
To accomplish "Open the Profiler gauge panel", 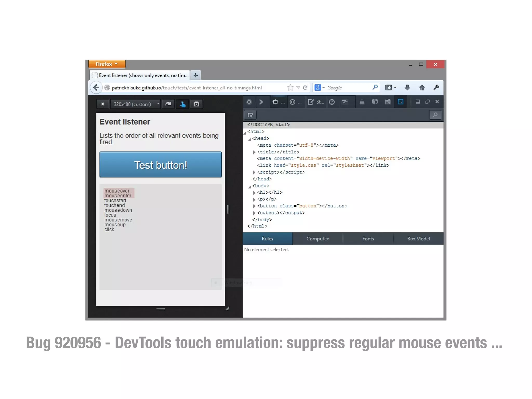I will click(x=332, y=102).
